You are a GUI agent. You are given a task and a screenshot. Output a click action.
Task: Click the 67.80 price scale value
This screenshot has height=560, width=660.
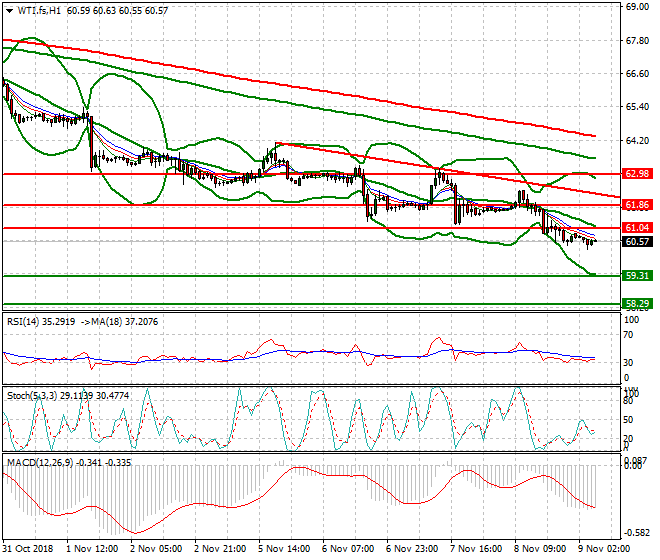point(637,40)
